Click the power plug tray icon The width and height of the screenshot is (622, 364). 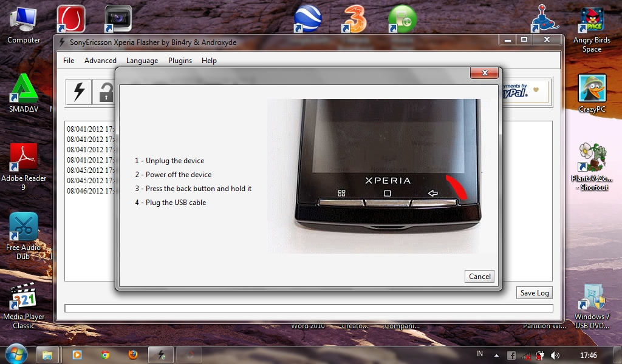(540, 356)
